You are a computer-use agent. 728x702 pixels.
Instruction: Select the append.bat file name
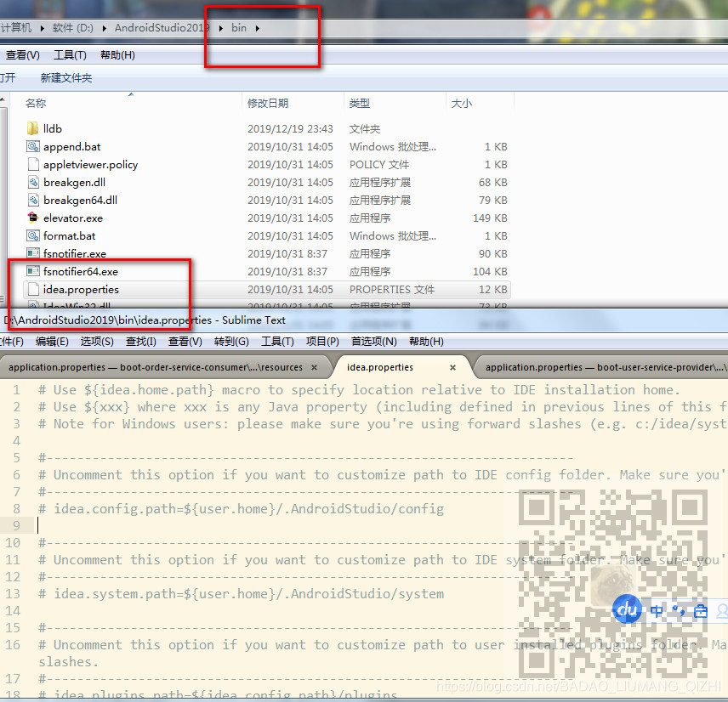[x=72, y=147]
